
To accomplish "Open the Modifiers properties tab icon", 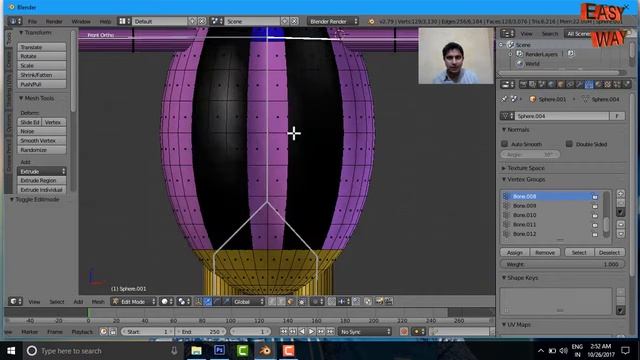I will [x=579, y=84].
